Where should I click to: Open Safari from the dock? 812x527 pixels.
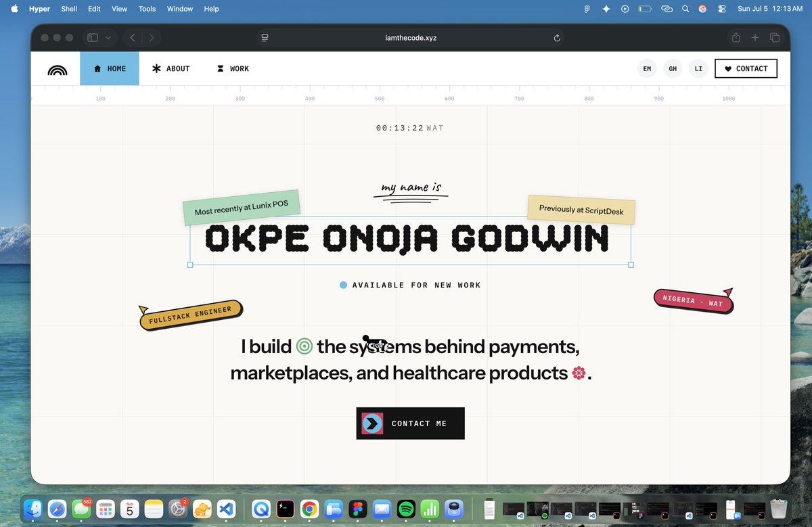pos(58,509)
